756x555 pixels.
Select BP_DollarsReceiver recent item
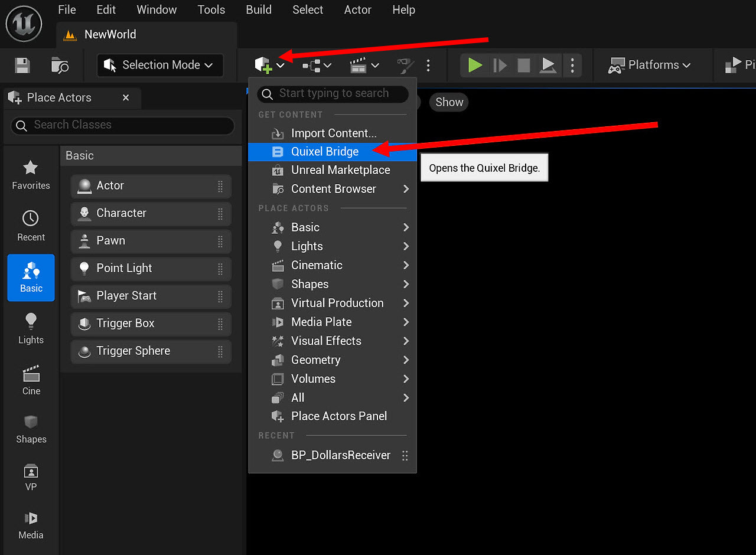333,455
